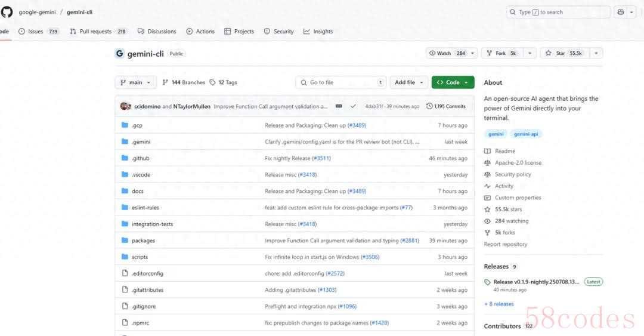Open scidomino user profile link

pos(147,106)
